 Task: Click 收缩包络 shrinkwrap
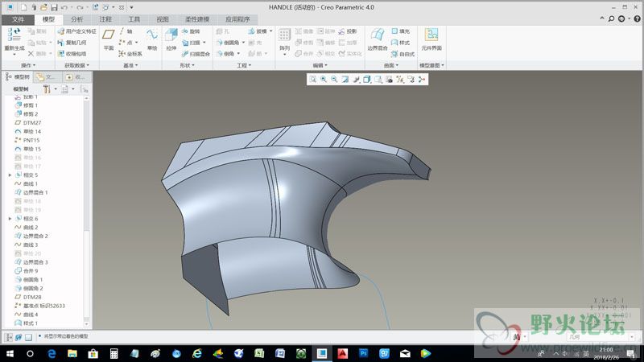(x=72, y=54)
